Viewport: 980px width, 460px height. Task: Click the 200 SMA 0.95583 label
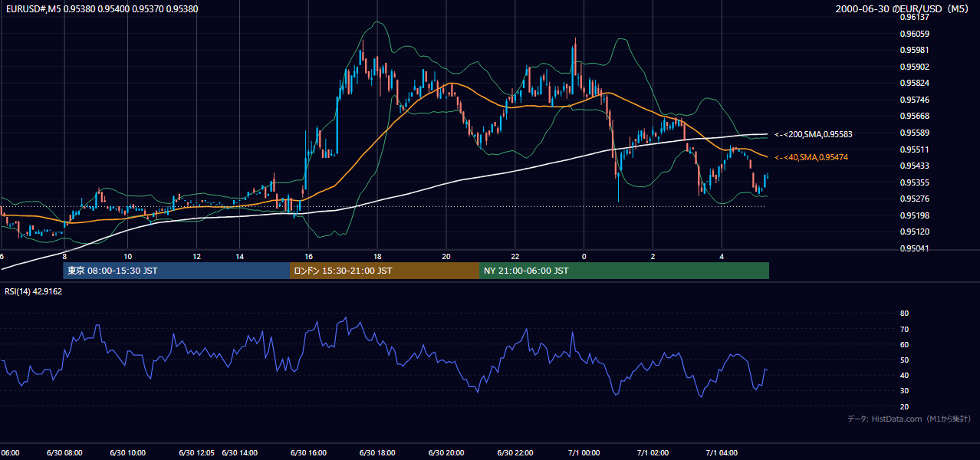coord(814,134)
